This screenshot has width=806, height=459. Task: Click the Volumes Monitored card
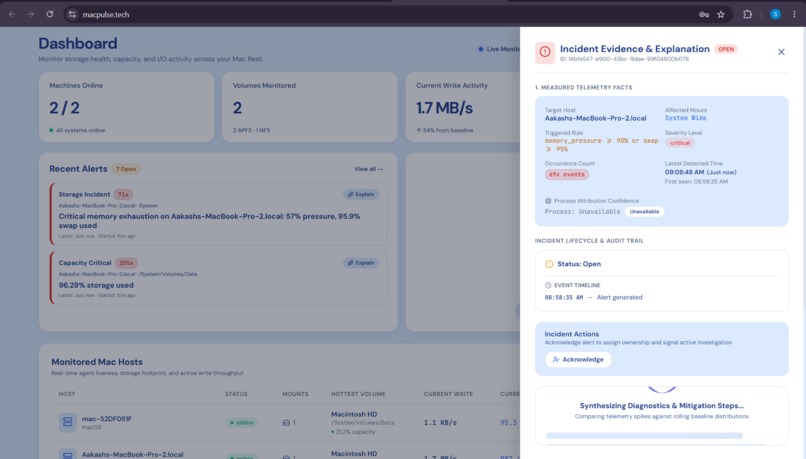pos(309,107)
